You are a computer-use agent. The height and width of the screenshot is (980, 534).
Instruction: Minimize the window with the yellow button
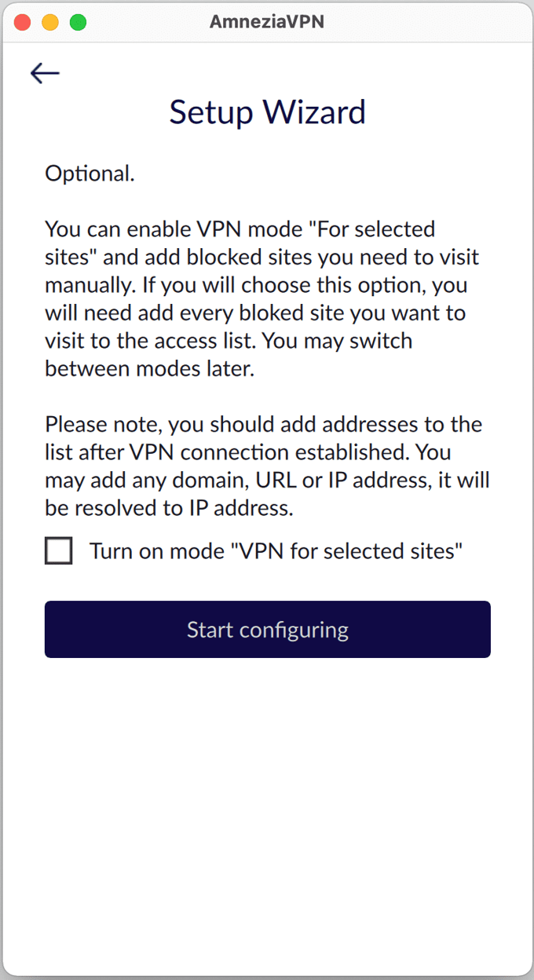50,23
